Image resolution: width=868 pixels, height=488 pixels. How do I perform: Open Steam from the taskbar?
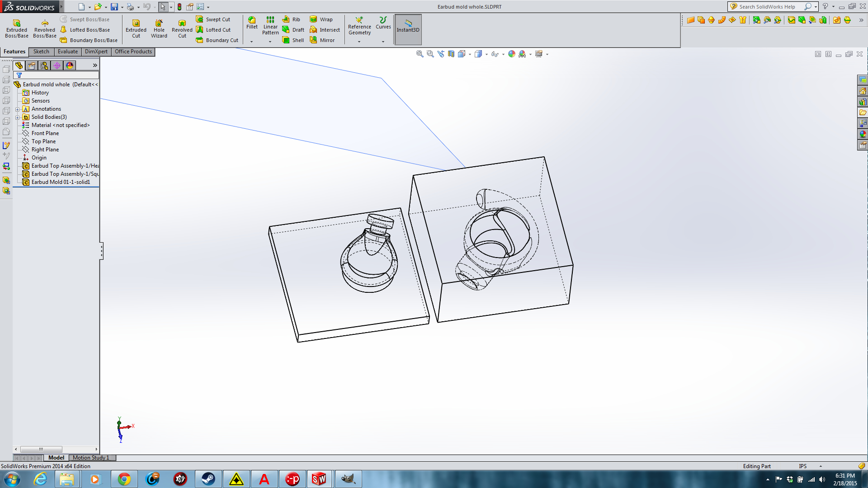click(x=208, y=479)
